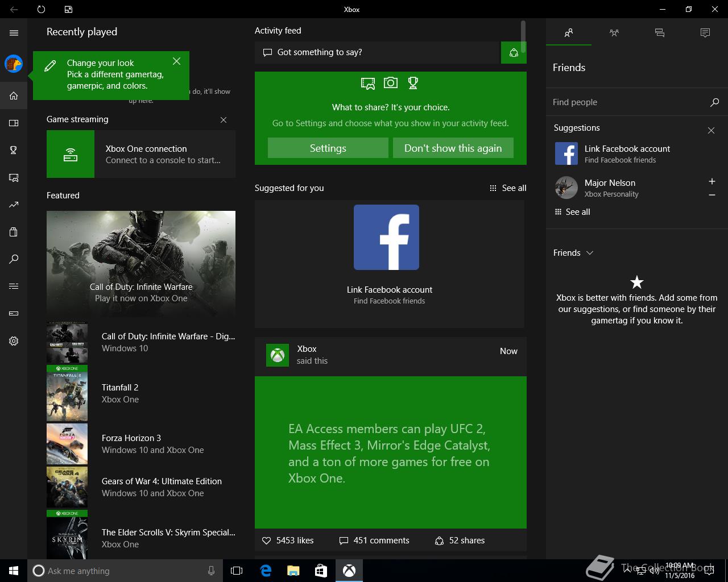Open the Call of Duty: Infinite Warfare featured banner
Image resolution: width=728 pixels, height=582 pixels.
[x=141, y=264]
